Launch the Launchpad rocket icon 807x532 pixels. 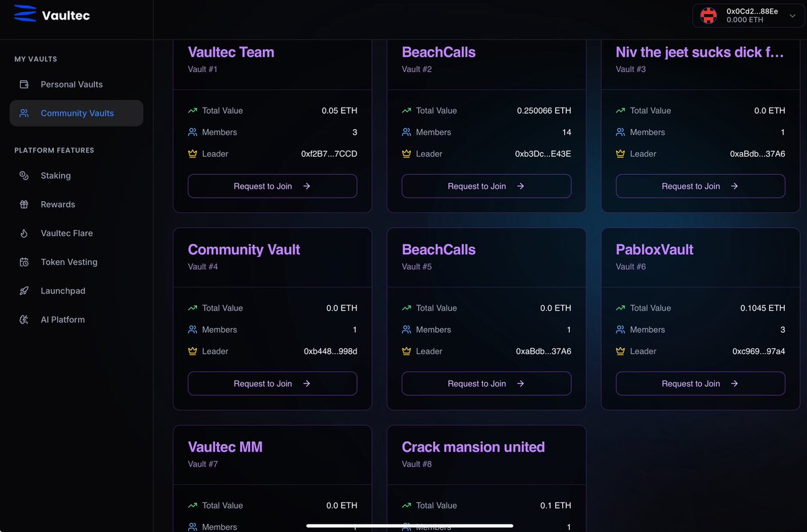point(23,291)
